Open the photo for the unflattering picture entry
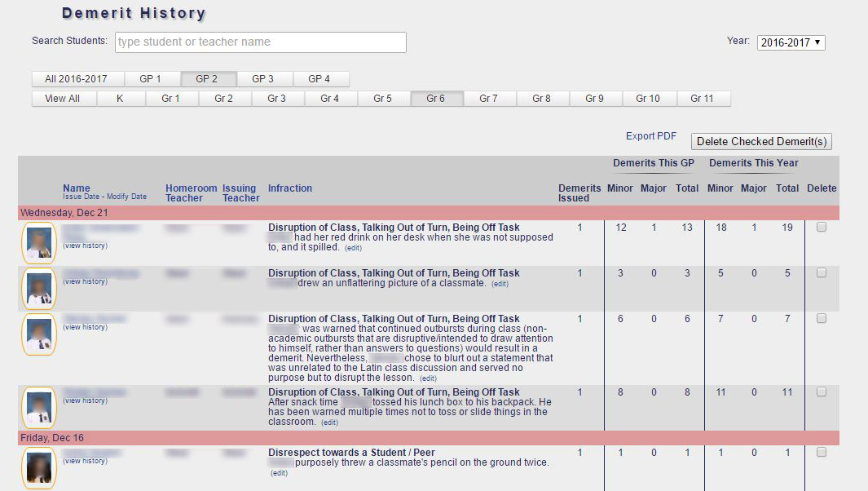The height and width of the screenshot is (491, 868). click(x=39, y=288)
